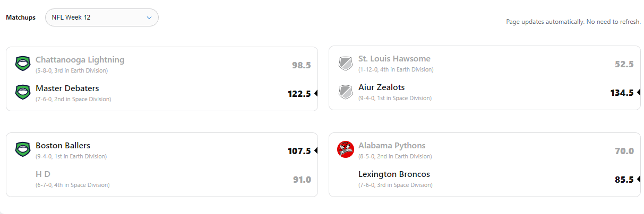
Task: Open the Lexington Broncos team link
Action: pyautogui.click(x=394, y=174)
